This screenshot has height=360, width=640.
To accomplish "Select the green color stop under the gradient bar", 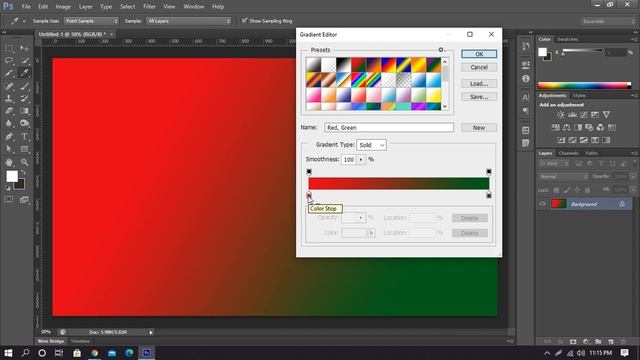I will (x=489, y=195).
